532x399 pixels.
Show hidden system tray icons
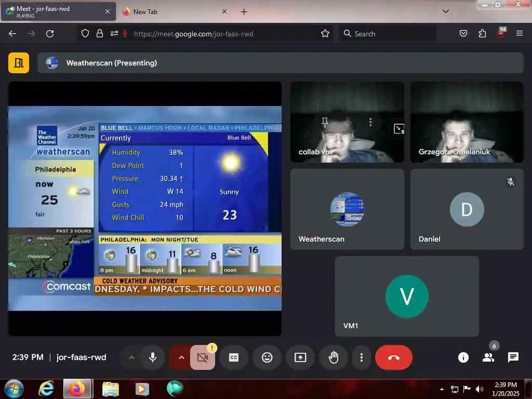point(442,389)
